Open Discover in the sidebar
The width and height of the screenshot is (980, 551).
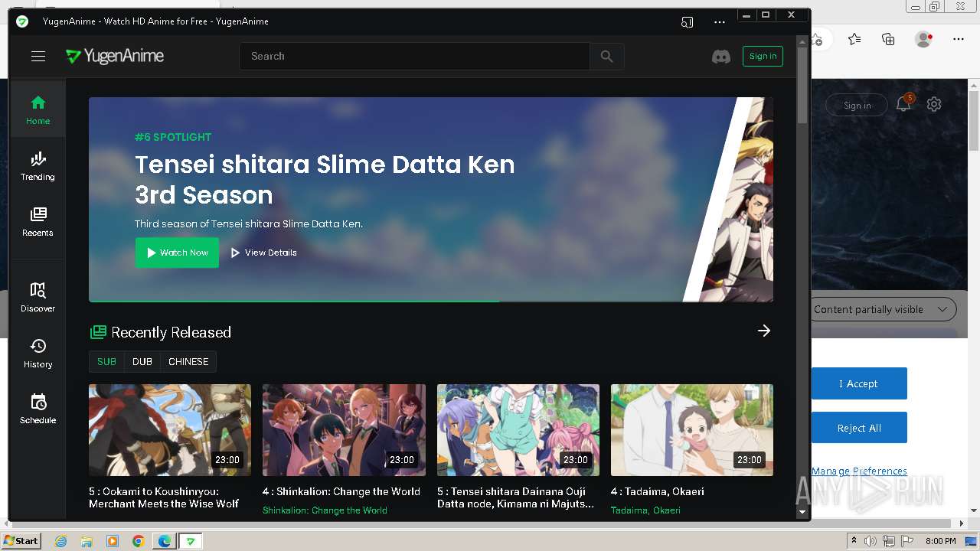pos(38,298)
